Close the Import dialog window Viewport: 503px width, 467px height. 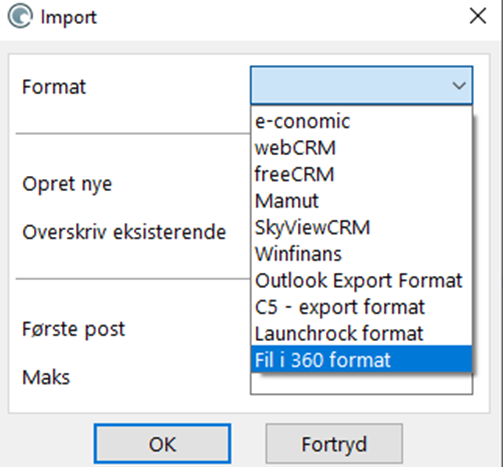pyautogui.click(x=478, y=16)
